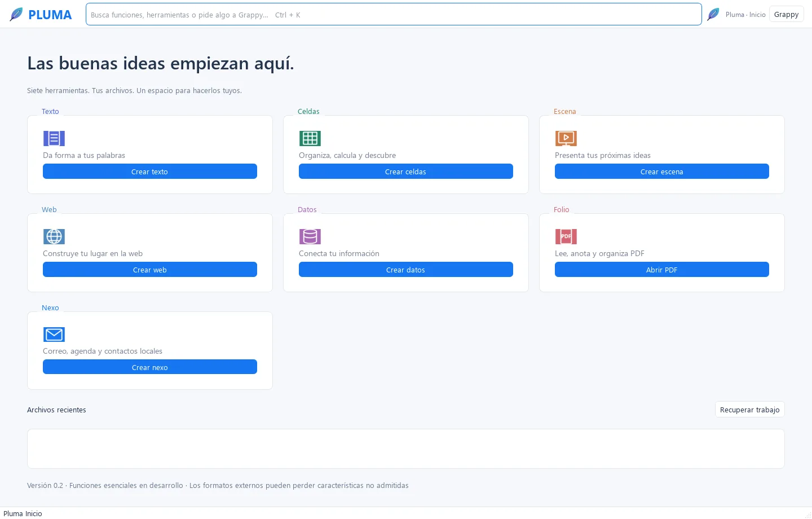
Task: Click the Versión 0.2 footer note
Action: coord(218,485)
